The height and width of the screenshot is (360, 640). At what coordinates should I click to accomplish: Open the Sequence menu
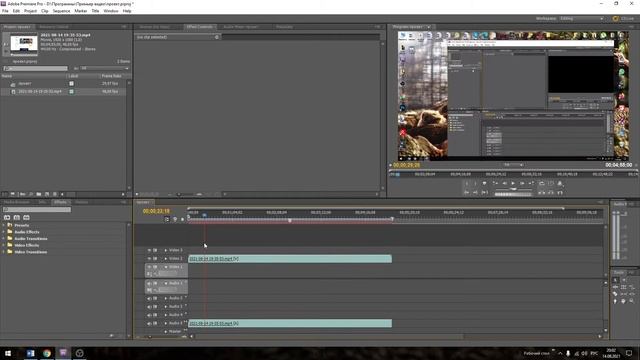point(61,11)
